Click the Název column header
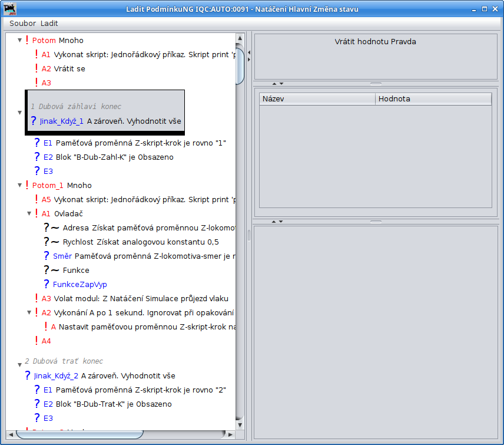The image size is (504, 445). pyautogui.click(x=317, y=99)
